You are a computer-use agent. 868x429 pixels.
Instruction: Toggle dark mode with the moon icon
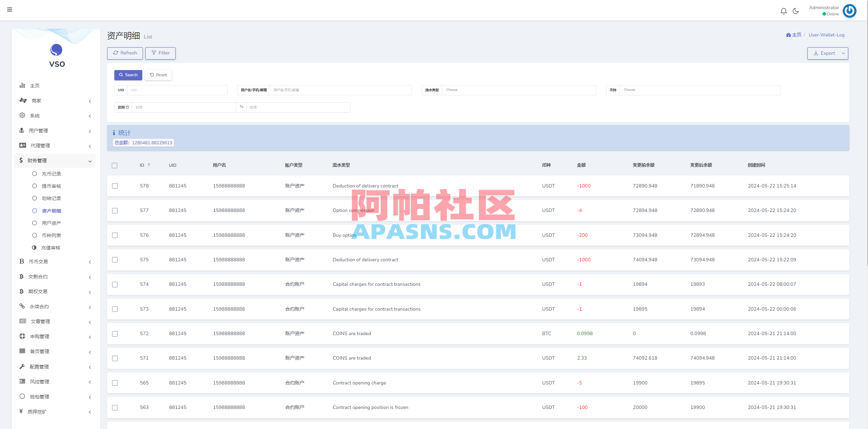click(x=796, y=11)
